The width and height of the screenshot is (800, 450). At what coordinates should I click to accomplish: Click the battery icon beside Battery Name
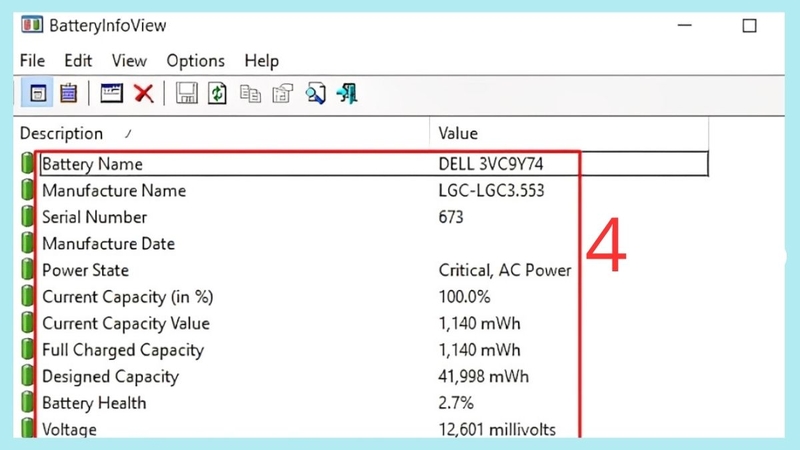coord(27,163)
